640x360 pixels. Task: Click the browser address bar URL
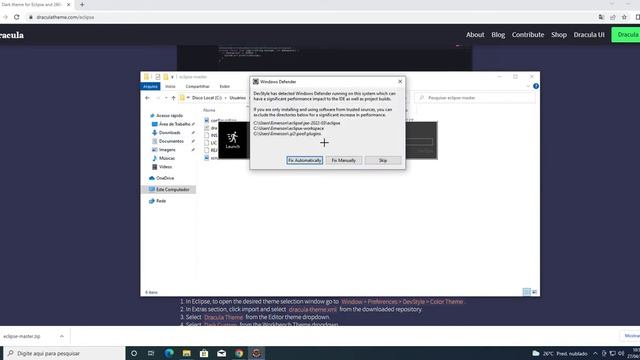pos(65,17)
